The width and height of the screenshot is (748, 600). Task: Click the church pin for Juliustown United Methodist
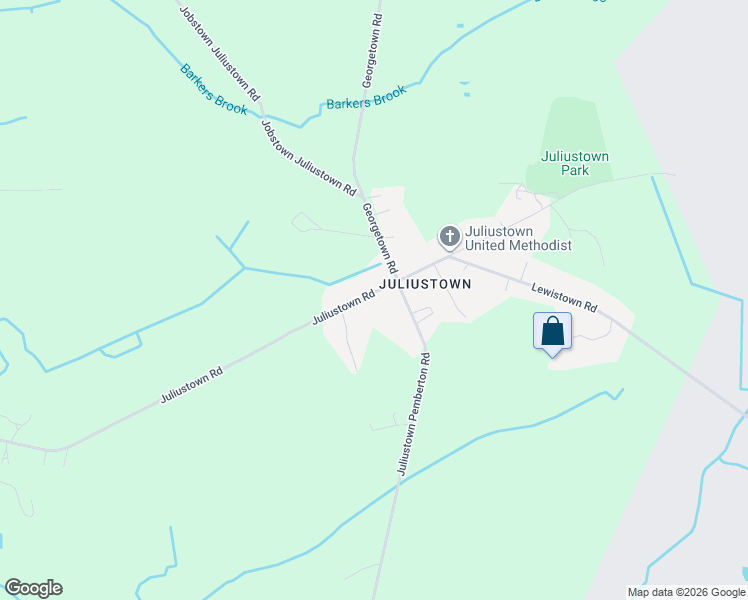click(x=449, y=238)
